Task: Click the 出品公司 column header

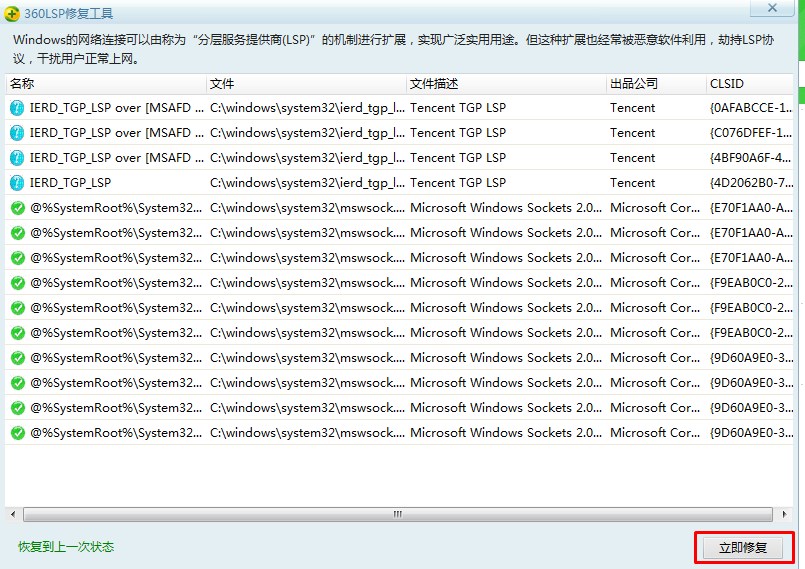Action: [656, 84]
